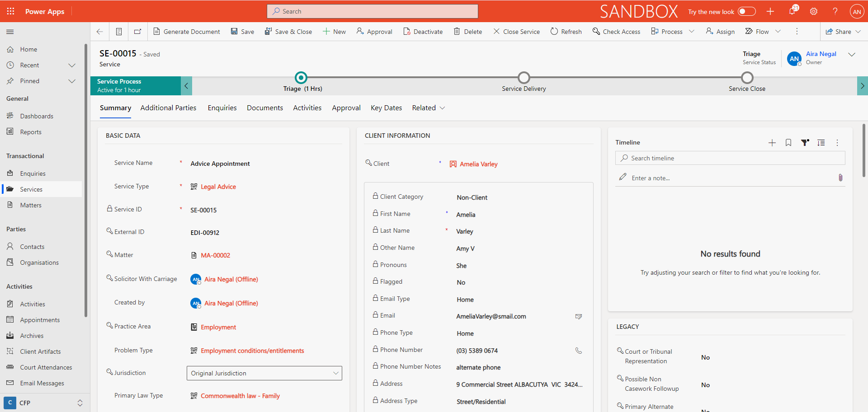Expand the header fields chevron near Owner
This screenshot has width=868, height=412.
[852, 55]
